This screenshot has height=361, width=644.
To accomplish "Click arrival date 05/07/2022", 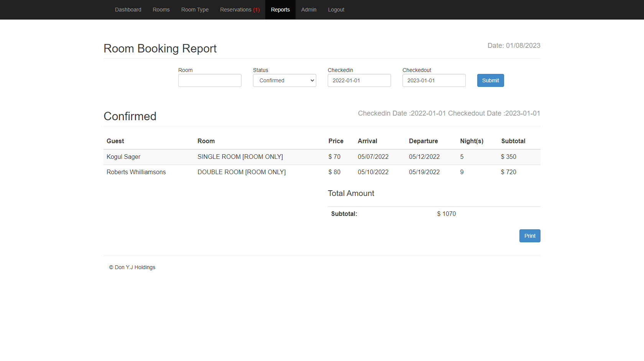I will (373, 157).
